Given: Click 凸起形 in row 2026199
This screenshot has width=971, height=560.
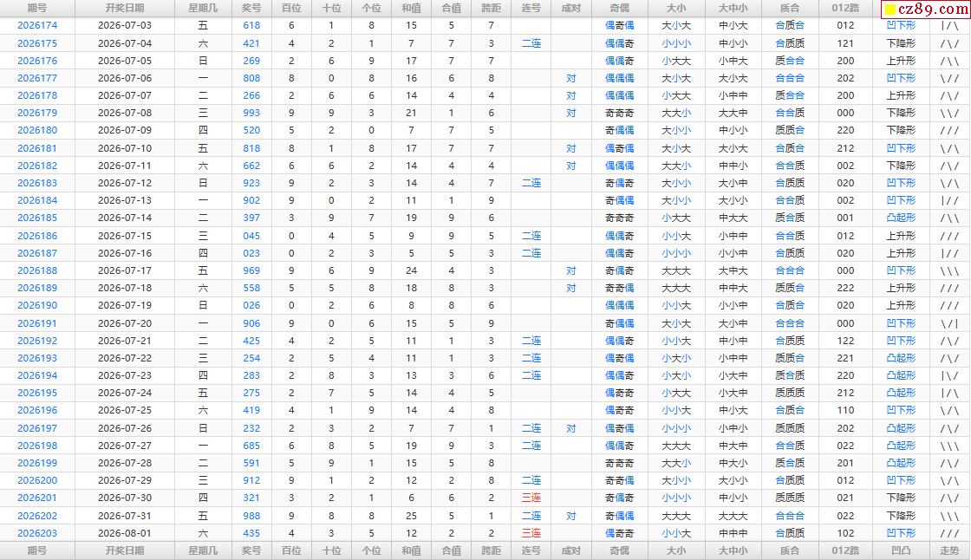Looking at the screenshot, I should click(901, 463).
